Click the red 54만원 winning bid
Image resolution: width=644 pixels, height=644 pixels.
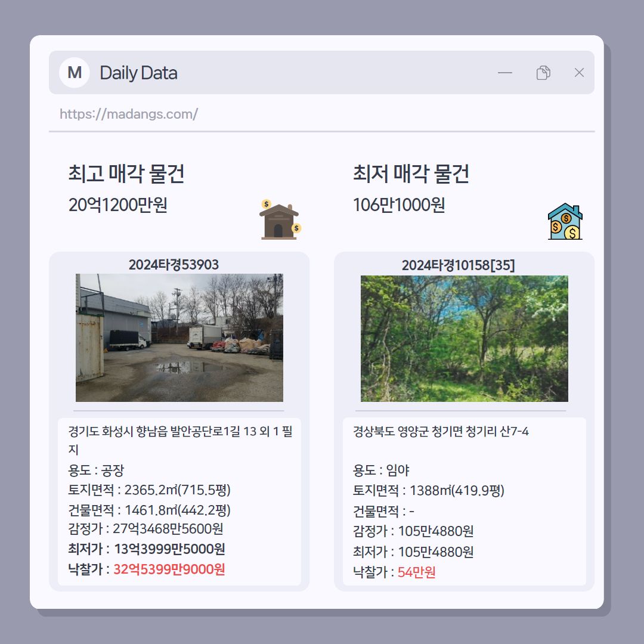tap(416, 572)
